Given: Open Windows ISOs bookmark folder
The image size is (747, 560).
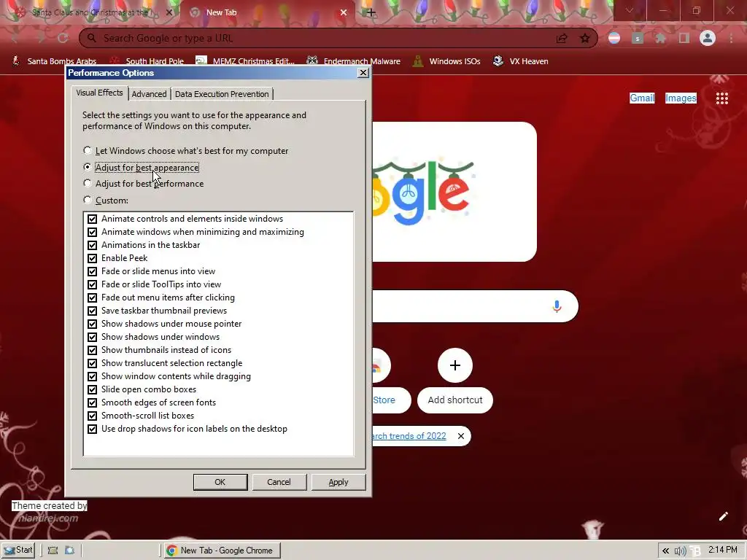Looking at the screenshot, I should pos(447,61).
